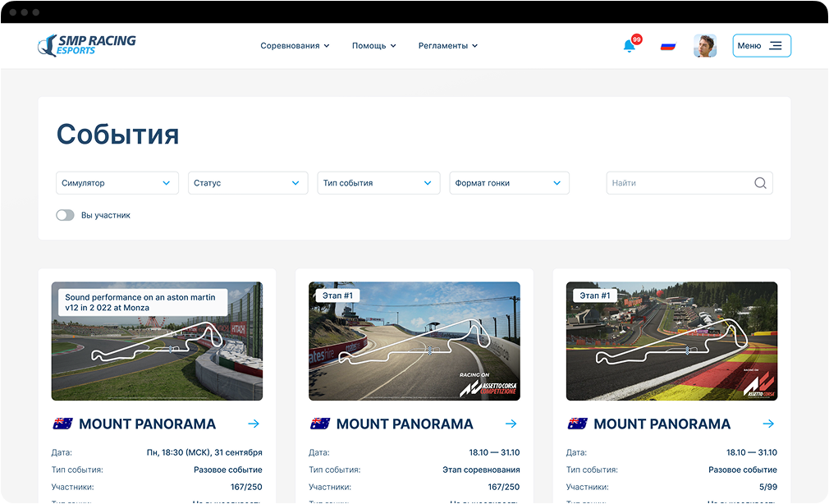
Task: Click arrow on second Mount Panorama card
Action: pos(511,424)
